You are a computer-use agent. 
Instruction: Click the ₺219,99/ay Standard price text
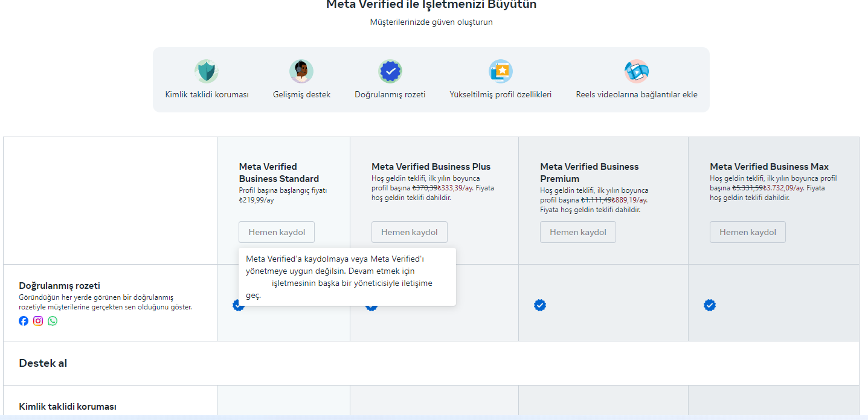(x=256, y=200)
